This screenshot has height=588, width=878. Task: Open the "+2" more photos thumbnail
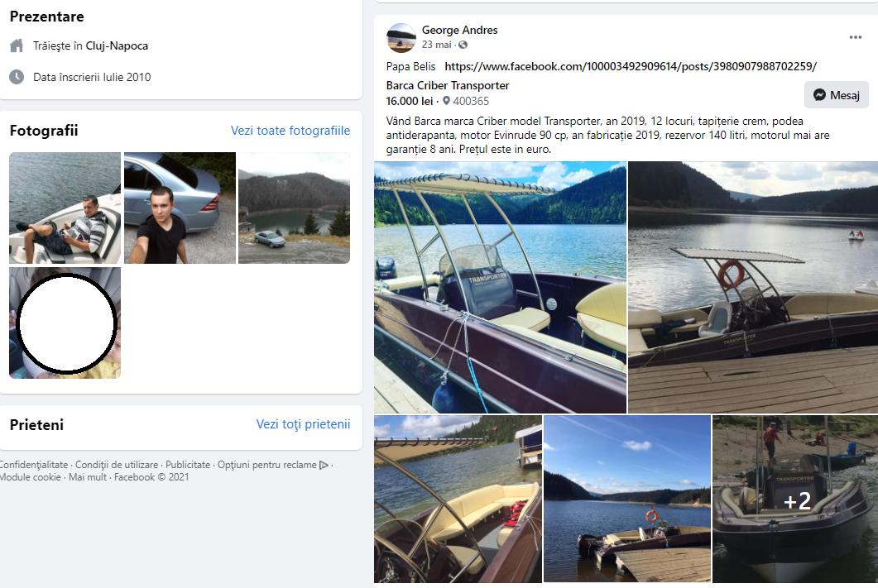pyautogui.click(x=794, y=500)
